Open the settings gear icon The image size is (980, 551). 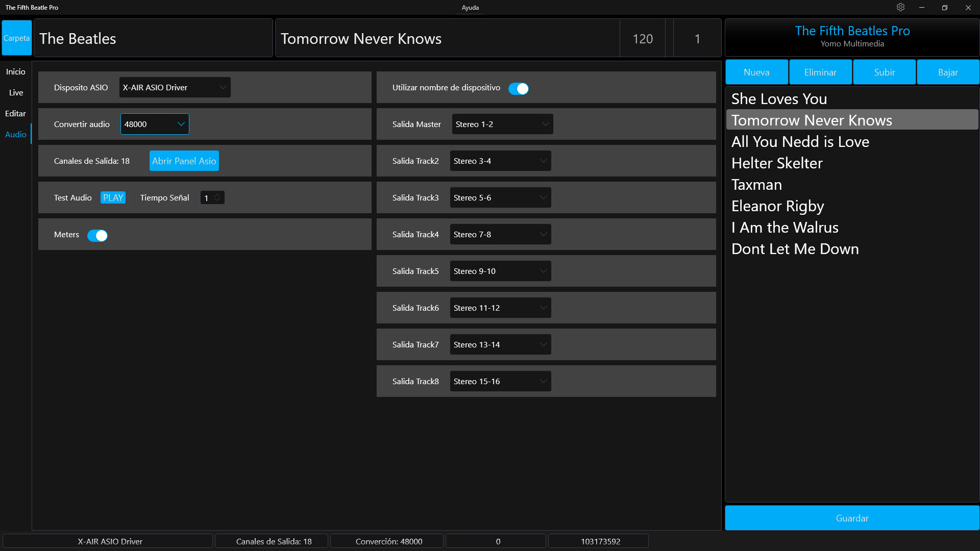pos(900,7)
